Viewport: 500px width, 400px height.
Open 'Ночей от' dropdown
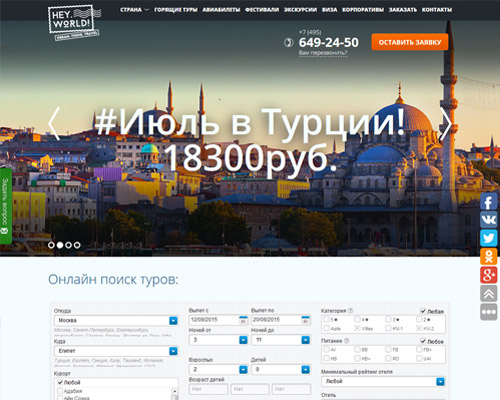(x=218, y=340)
